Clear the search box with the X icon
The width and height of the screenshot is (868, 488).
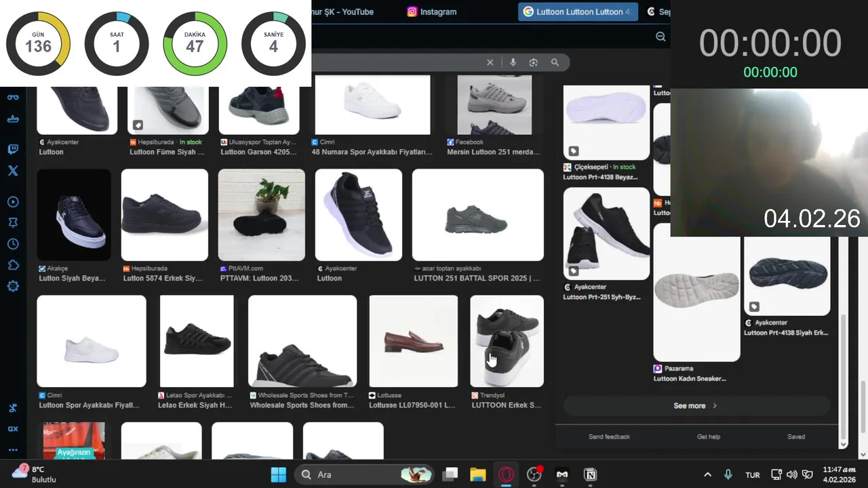pos(490,62)
